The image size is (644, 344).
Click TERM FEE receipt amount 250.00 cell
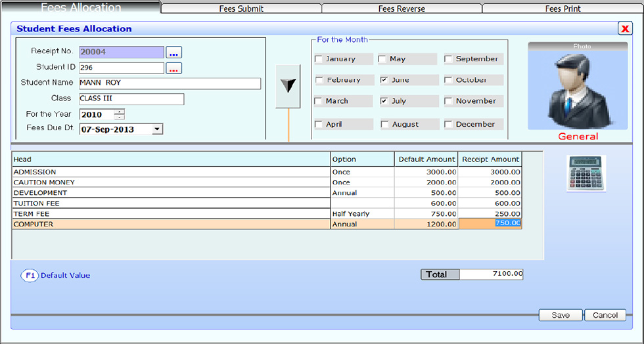click(x=490, y=214)
